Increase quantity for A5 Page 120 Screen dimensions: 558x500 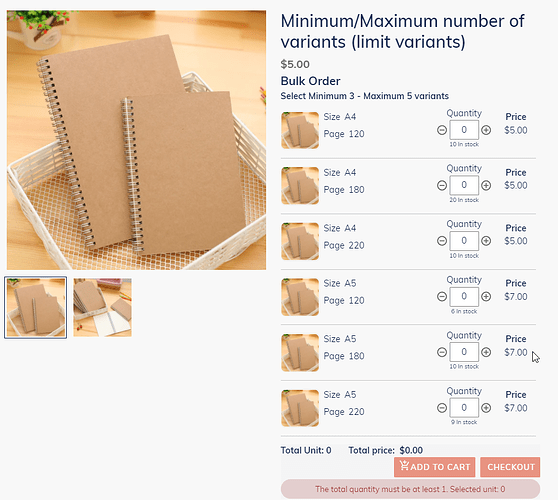coord(486,296)
